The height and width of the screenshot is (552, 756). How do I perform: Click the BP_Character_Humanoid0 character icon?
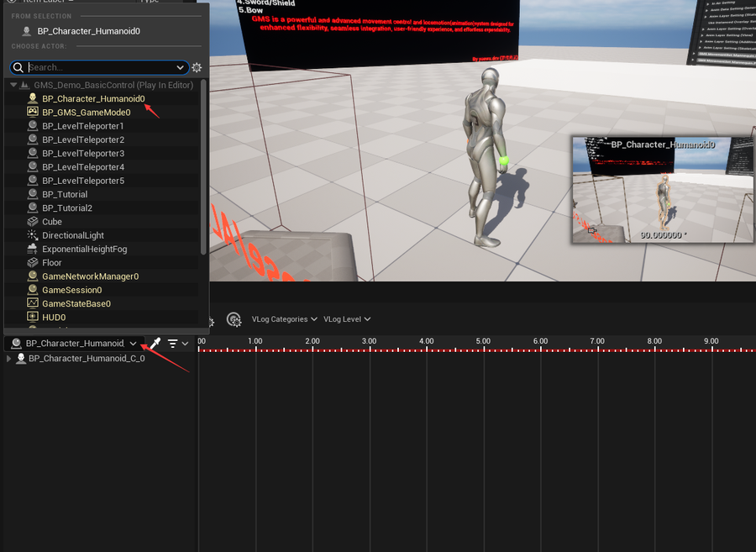coord(32,98)
